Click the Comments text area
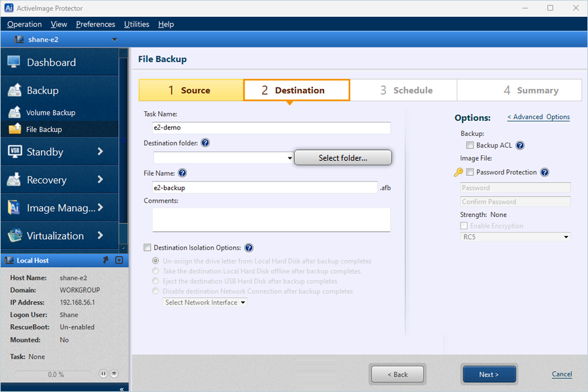The image size is (588, 392). 272,220
